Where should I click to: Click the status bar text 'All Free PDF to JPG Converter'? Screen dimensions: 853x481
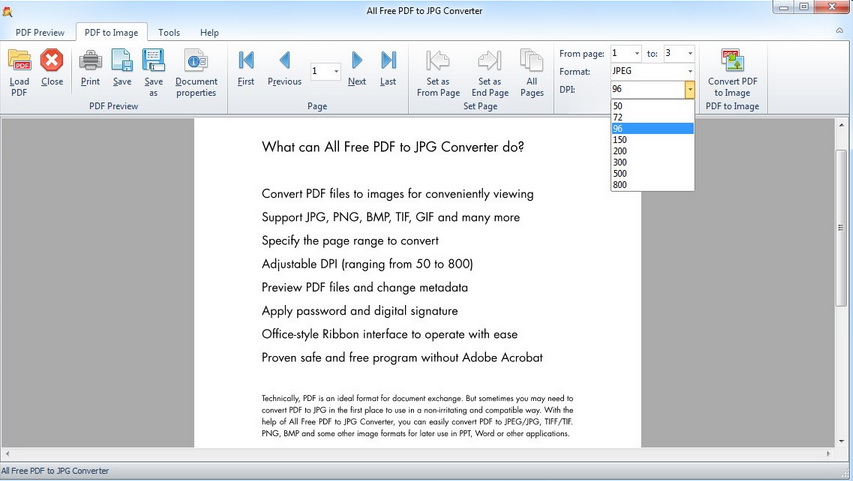click(55, 471)
